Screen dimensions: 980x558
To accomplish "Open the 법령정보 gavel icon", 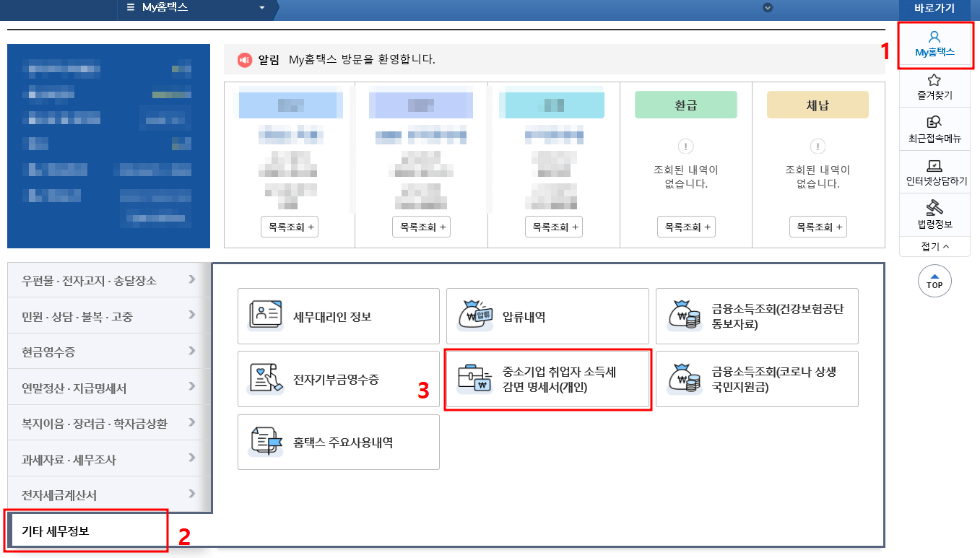I will 935,206.
